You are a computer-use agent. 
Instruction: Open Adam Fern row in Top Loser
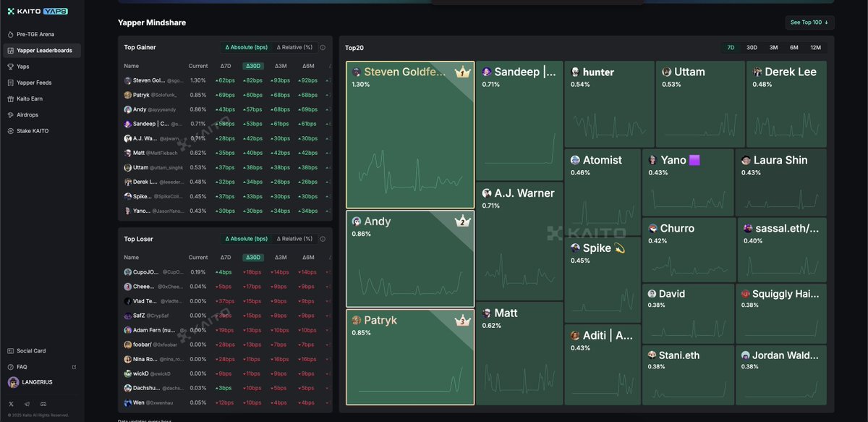tap(225, 330)
